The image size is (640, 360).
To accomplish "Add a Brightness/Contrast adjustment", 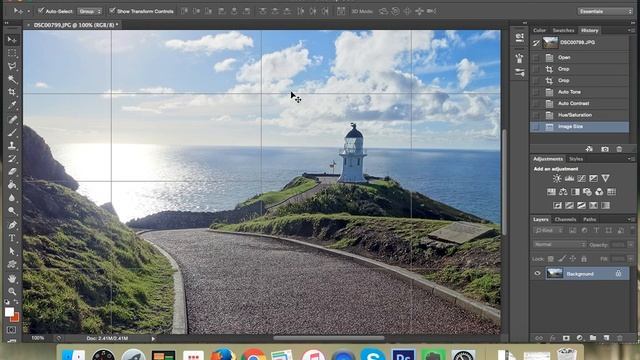I will 557,178.
